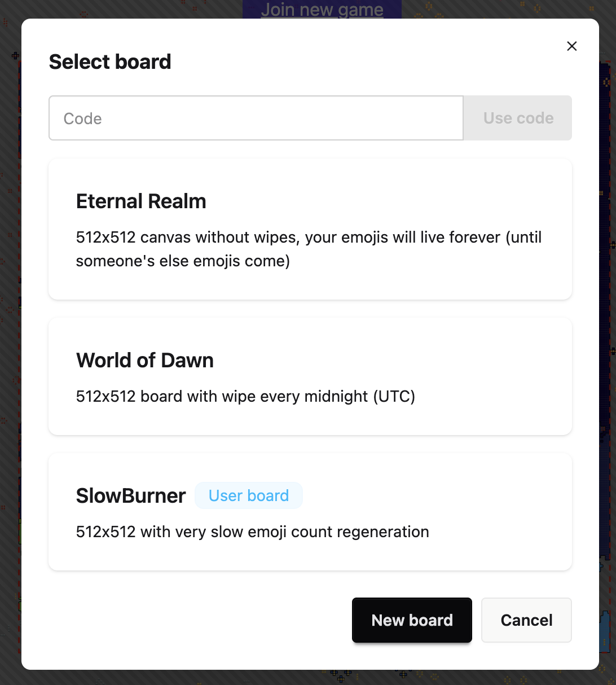
Task: Cancel the board selection
Action: [x=526, y=620]
